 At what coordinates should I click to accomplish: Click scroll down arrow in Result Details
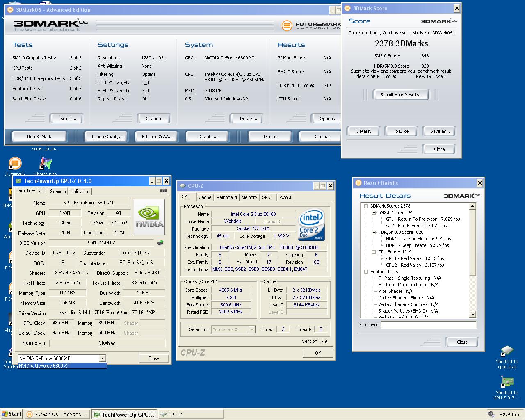click(x=472, y=315)
